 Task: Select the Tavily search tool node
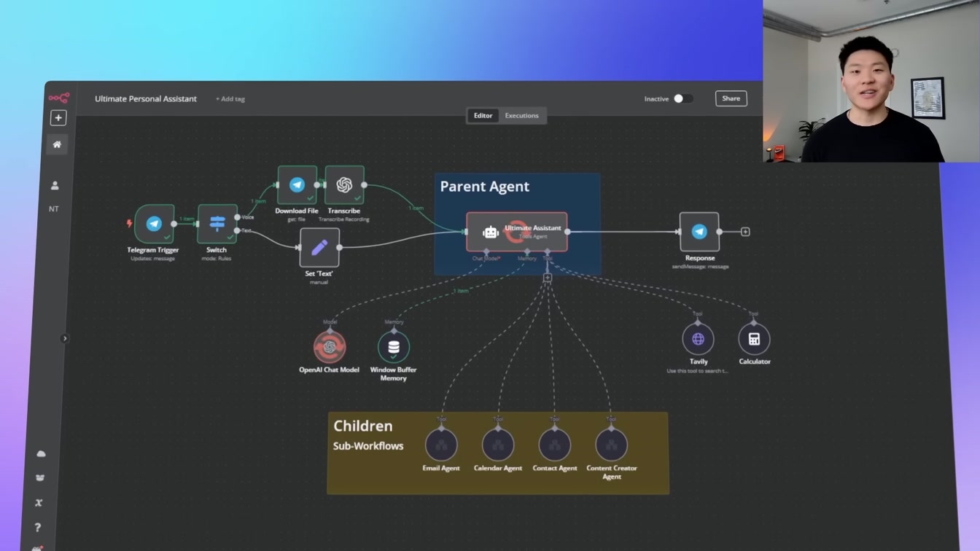[x=698, y=339]
